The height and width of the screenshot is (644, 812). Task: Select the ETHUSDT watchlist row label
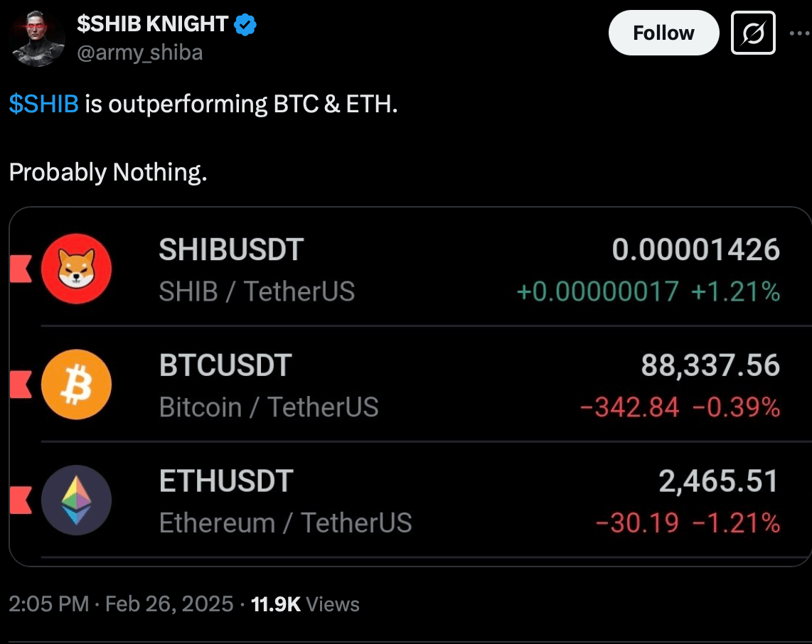[x=225, y=481]
